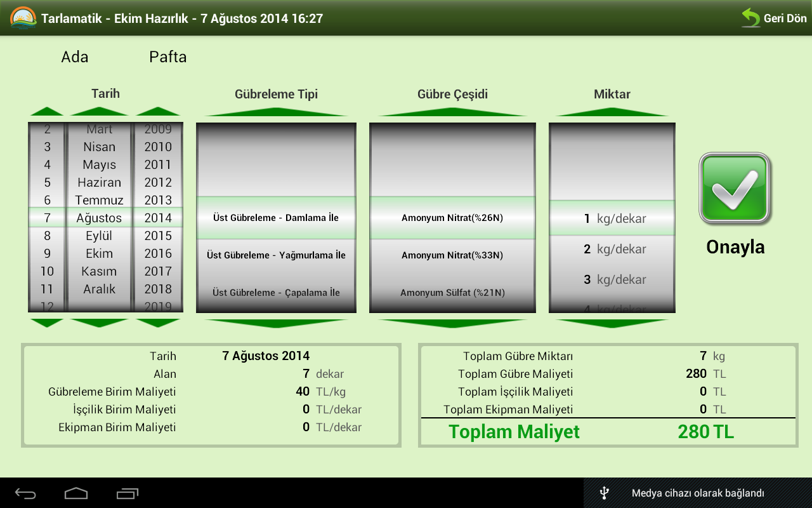Select year 2010 in year wheel
This screenshot has height=508, width=812.
tap(158, 147)
